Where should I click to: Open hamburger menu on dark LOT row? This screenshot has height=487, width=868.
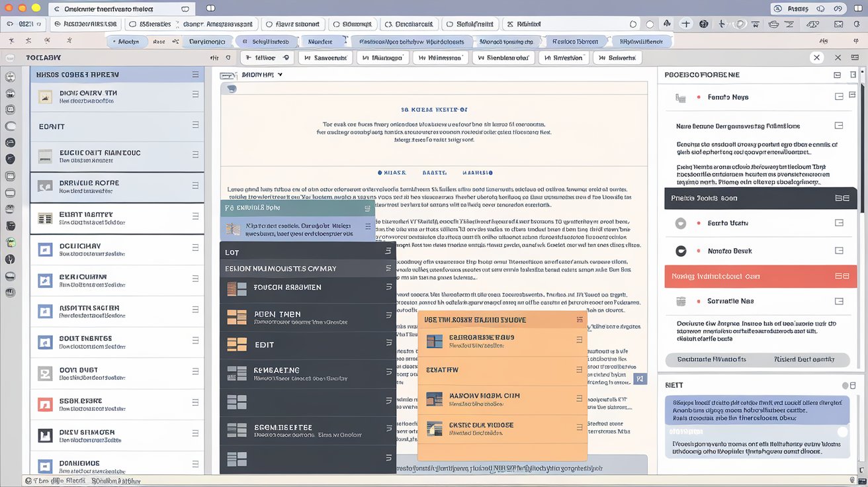point(388,251)
